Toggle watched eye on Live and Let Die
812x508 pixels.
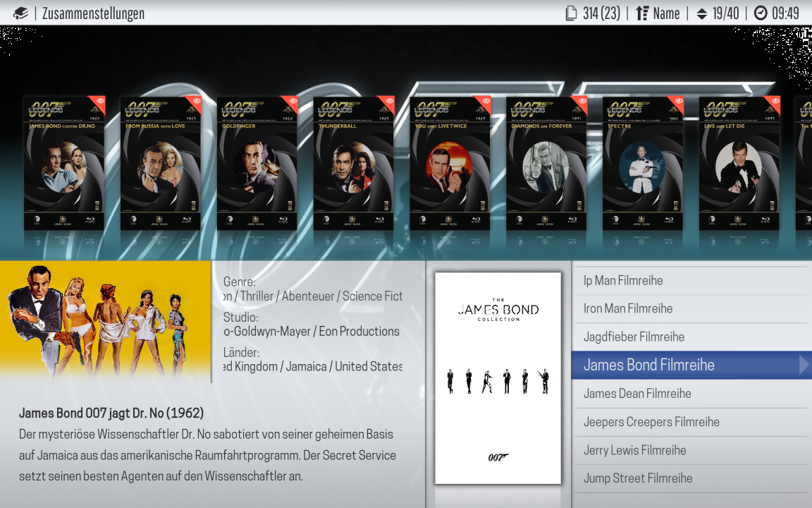[775, 101]
